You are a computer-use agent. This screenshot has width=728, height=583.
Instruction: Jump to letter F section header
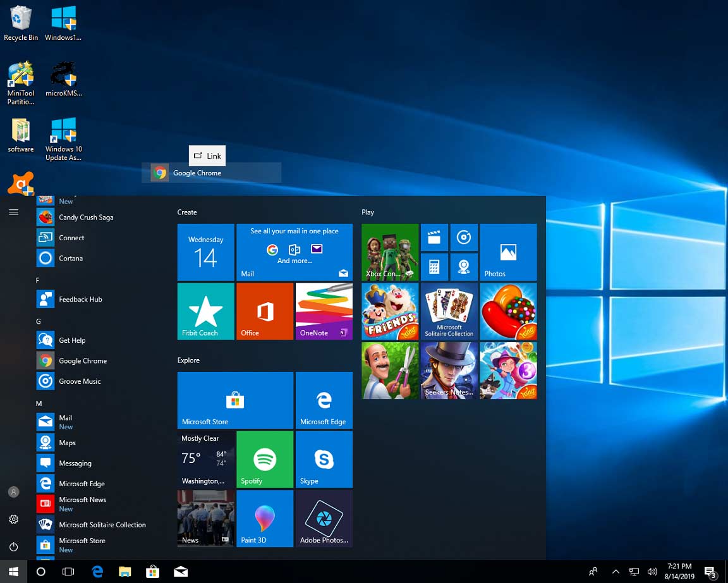point(38,280)
